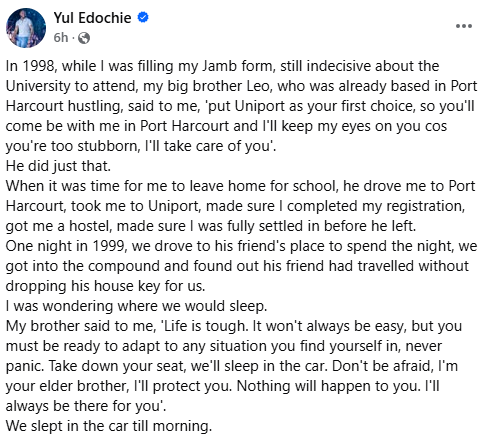Viewport: 487px width, 436px height.
Task: Click the line starting 'panic. Take down your seat'
Action: [x=232, y=366]
